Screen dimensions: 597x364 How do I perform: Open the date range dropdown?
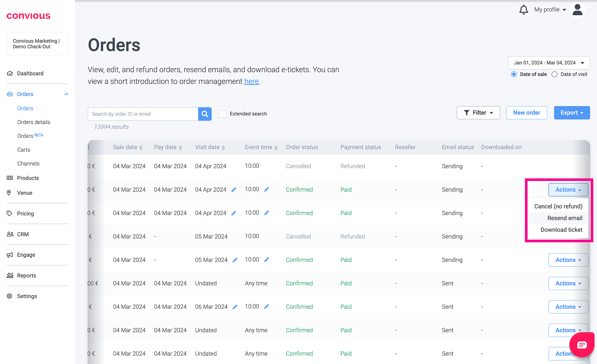[x=549, y=63]
